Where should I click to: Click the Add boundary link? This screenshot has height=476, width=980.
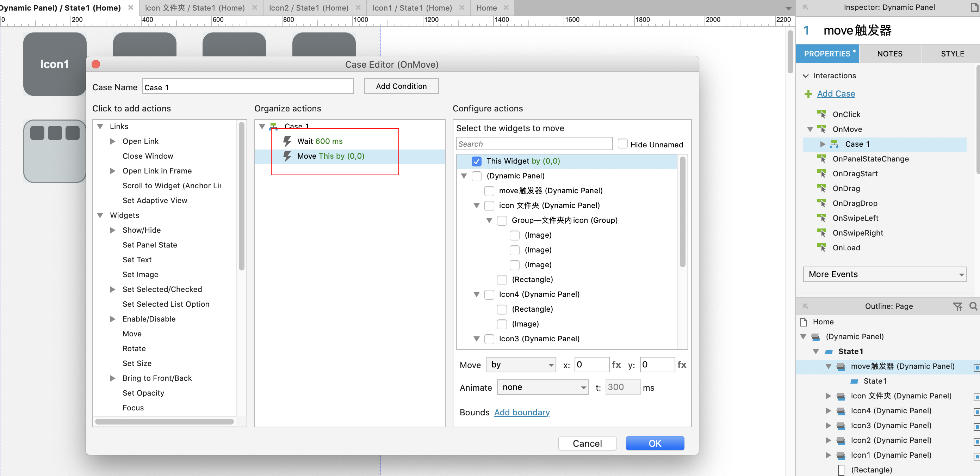522,412
